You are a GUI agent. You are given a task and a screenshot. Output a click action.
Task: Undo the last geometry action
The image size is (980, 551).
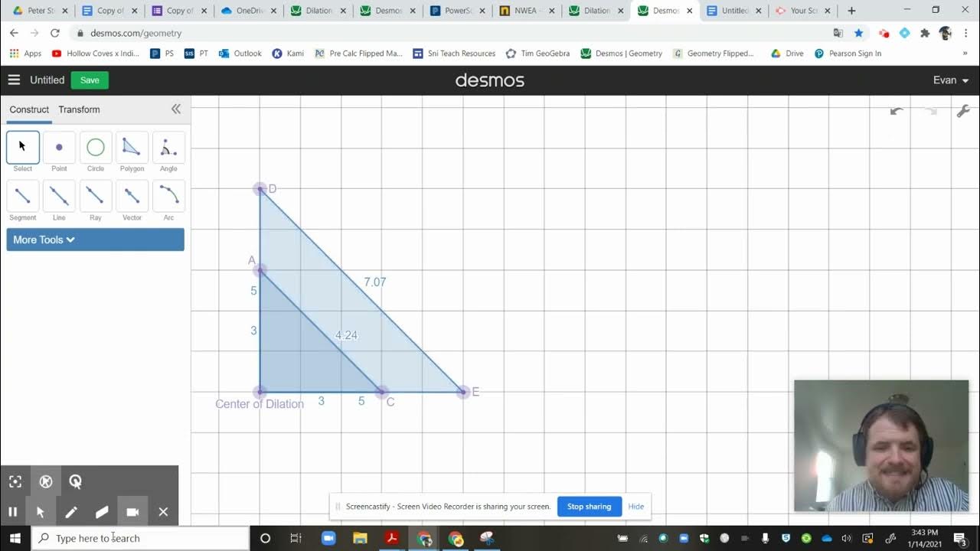click(897, 111)
